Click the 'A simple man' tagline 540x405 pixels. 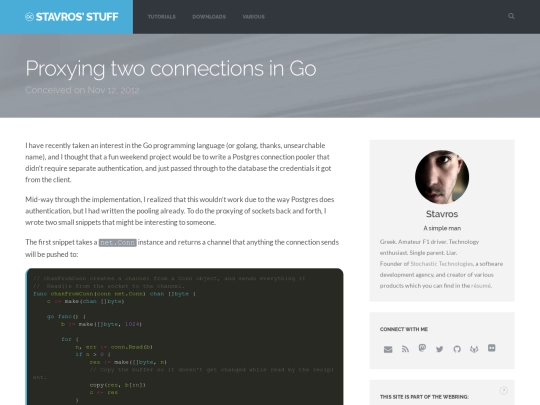pos(442,228)
